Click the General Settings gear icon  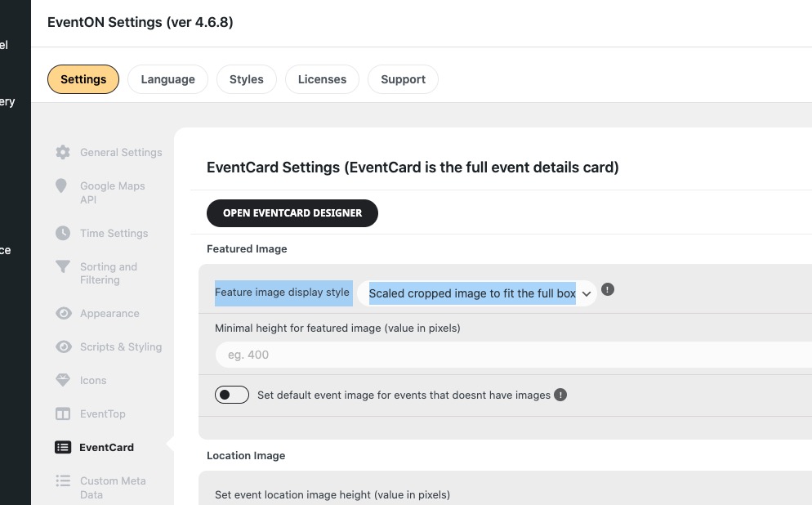tap(63, 152)
